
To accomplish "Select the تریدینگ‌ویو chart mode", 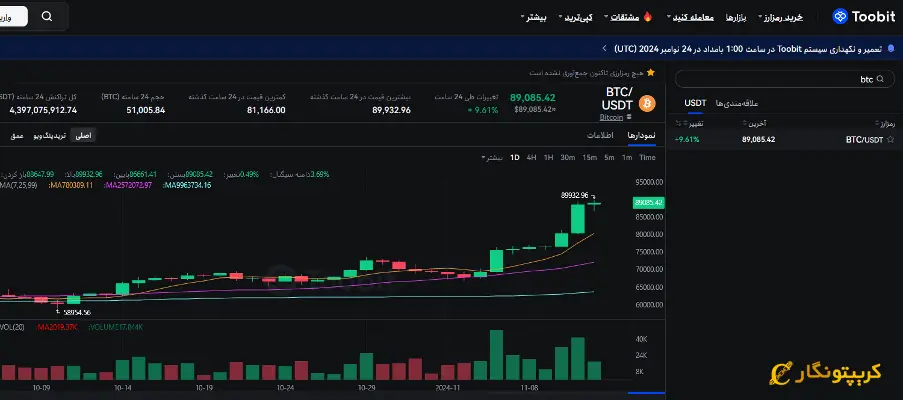I will [51, 135].
